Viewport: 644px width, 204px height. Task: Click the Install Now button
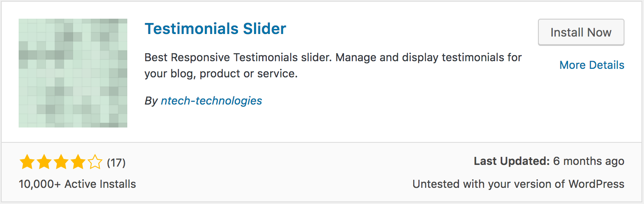pyautogui.click(x=581, y=32)
